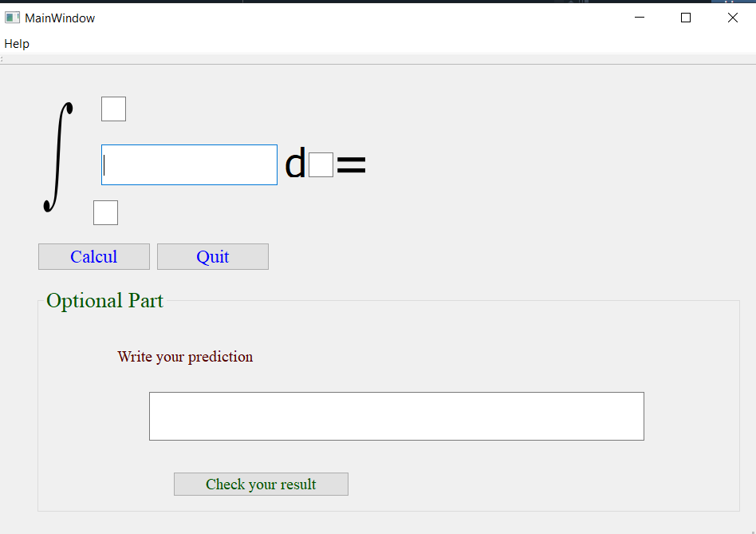Click the 'Write your prediction' label
This screenshot has height=534, width=756.
(x=185, y=357)
